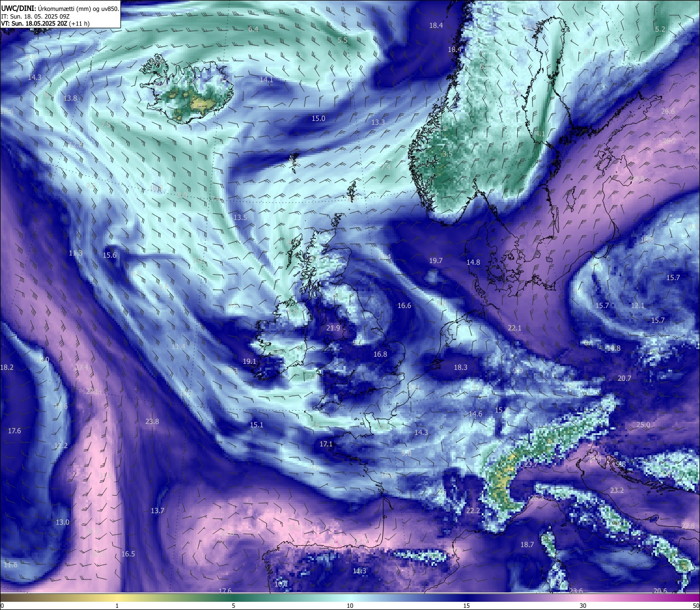This screenshot has width=700, height=610.
Task: Click the '25.0' value label
Action: [643, 425]
